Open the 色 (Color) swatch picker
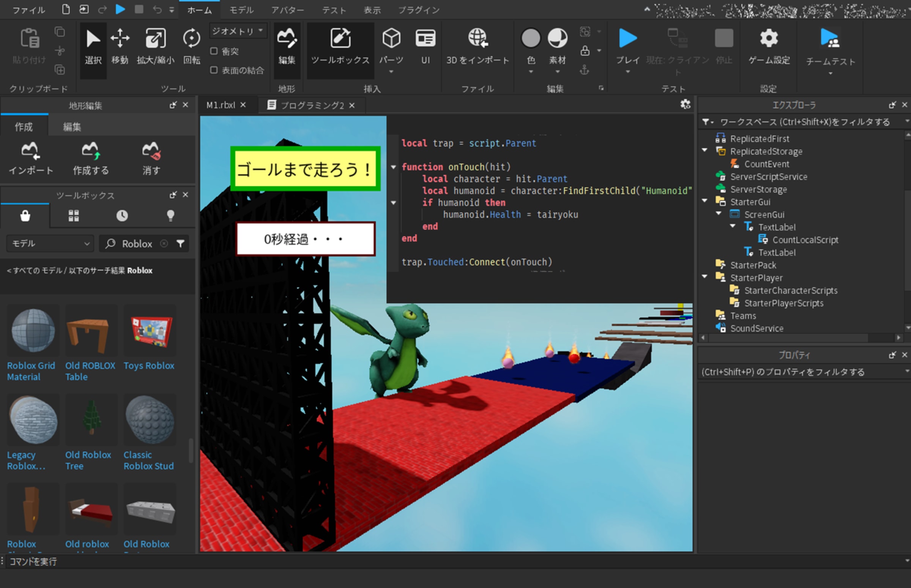Screen dimensions: 911x588 coord(530,38)
